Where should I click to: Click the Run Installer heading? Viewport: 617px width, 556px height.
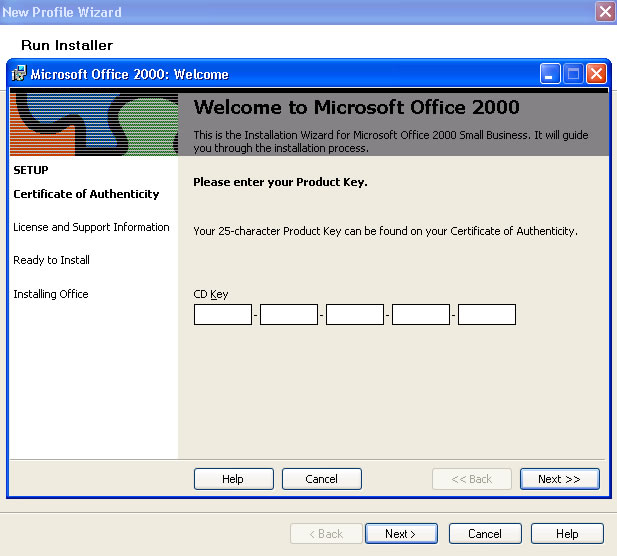click(67, 45)
